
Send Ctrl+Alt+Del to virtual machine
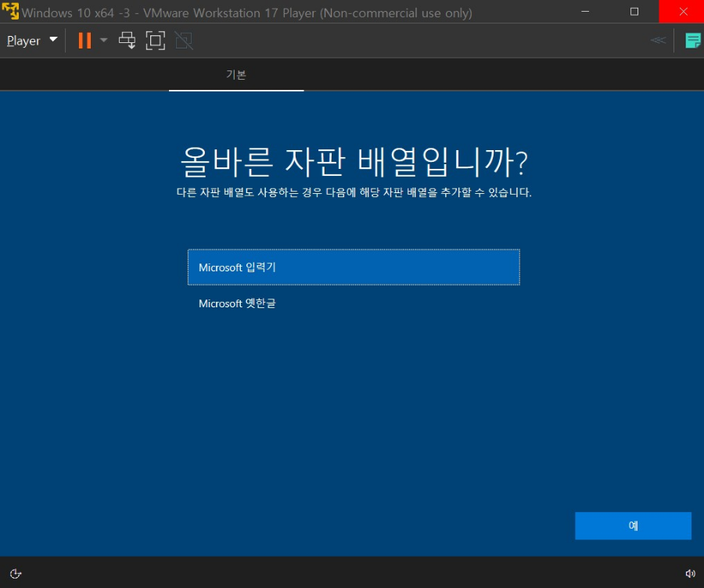pyautogui.click(x=127, y=41)
